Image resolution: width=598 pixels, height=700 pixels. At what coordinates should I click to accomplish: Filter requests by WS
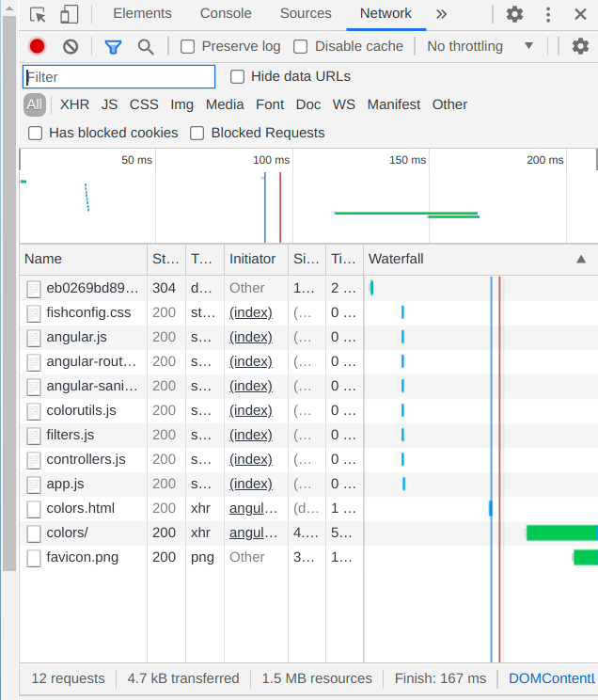[x=343, y=104]
